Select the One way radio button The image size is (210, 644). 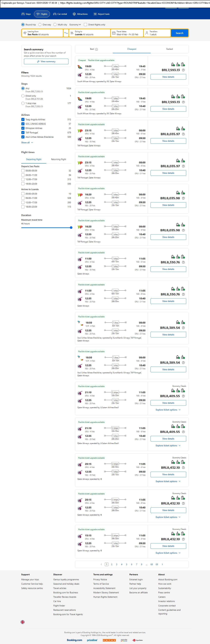point(40,25)
